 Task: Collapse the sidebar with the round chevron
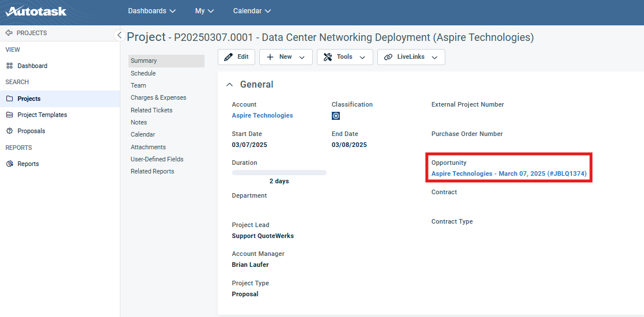119,35
